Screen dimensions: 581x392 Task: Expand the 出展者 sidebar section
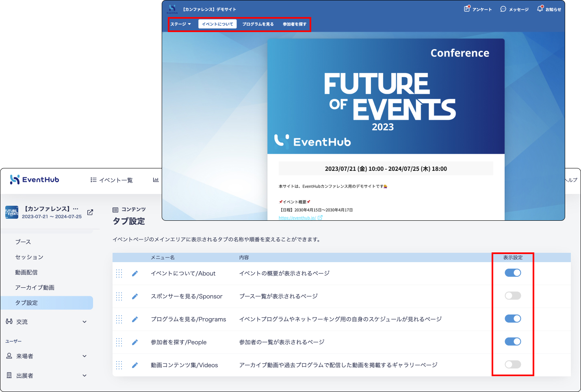(x=85, y=375)
